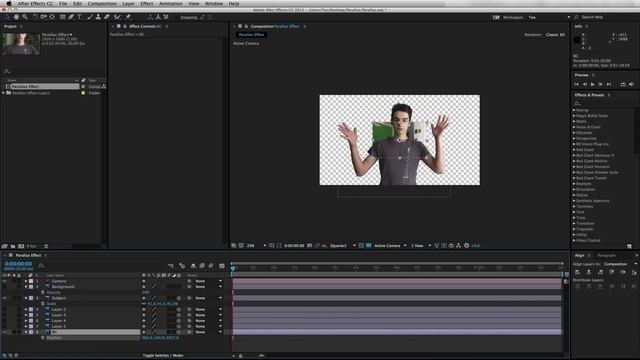Expand the Camera layer properties

(26, 281)
